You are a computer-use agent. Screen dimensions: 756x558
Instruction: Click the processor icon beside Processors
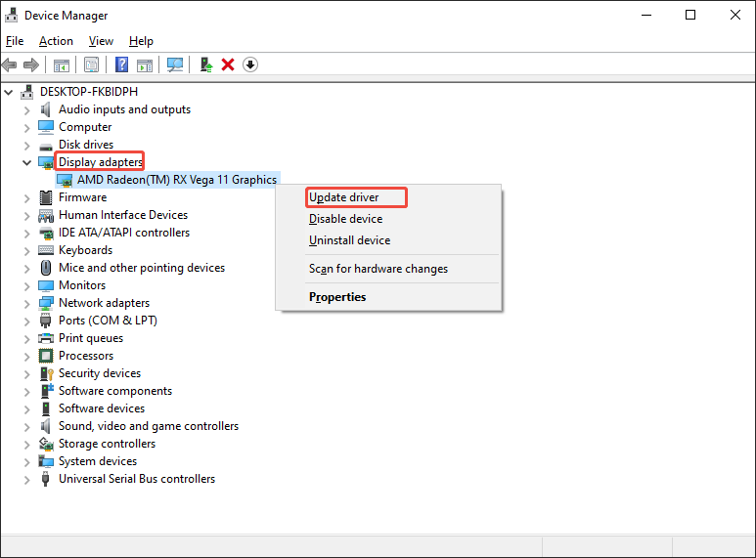tap(46, 356)
